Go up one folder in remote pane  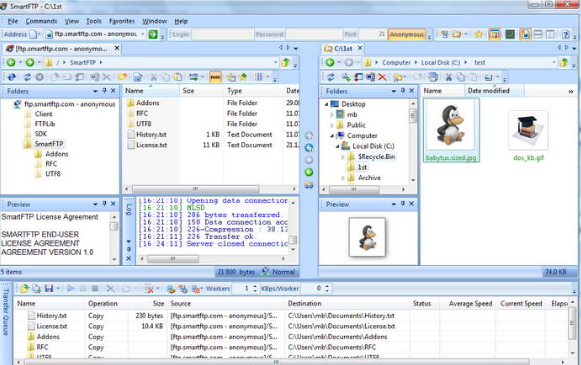[x=285, y=63]
